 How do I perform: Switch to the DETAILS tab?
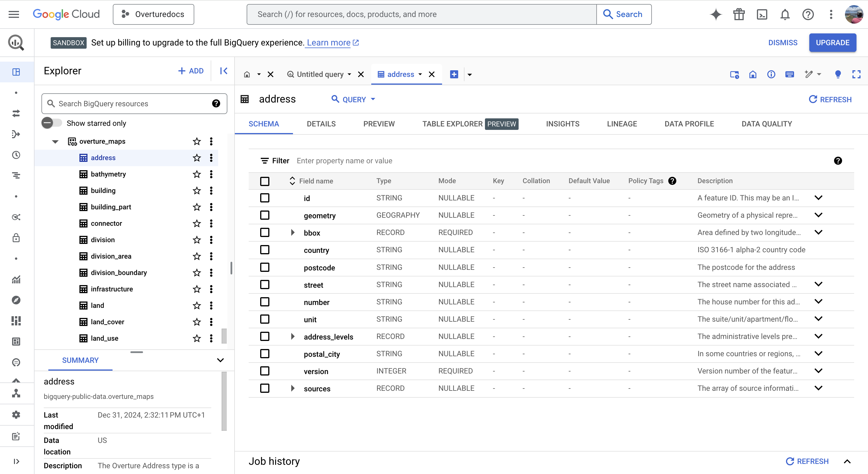click(x=321, y=124)
